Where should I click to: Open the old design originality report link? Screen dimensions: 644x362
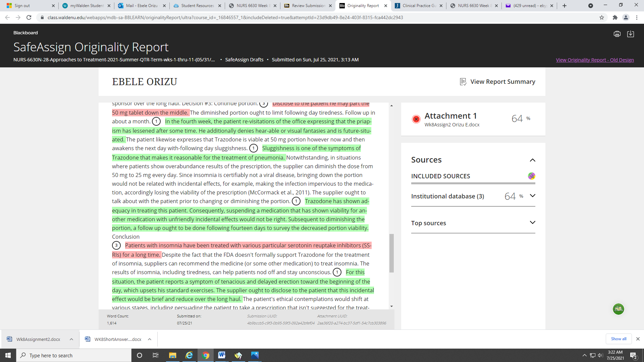click(x=595, y=60)
